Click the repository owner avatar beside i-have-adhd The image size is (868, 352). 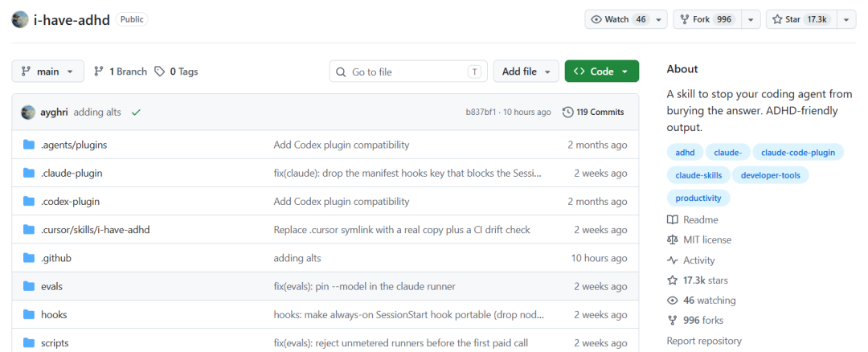20,19
